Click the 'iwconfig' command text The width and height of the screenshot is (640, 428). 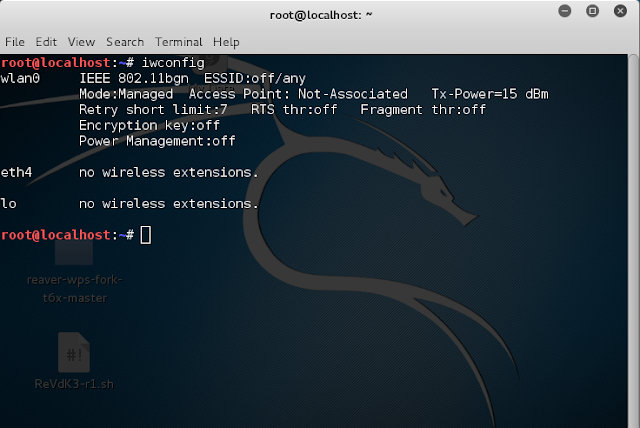pos(173,63)
